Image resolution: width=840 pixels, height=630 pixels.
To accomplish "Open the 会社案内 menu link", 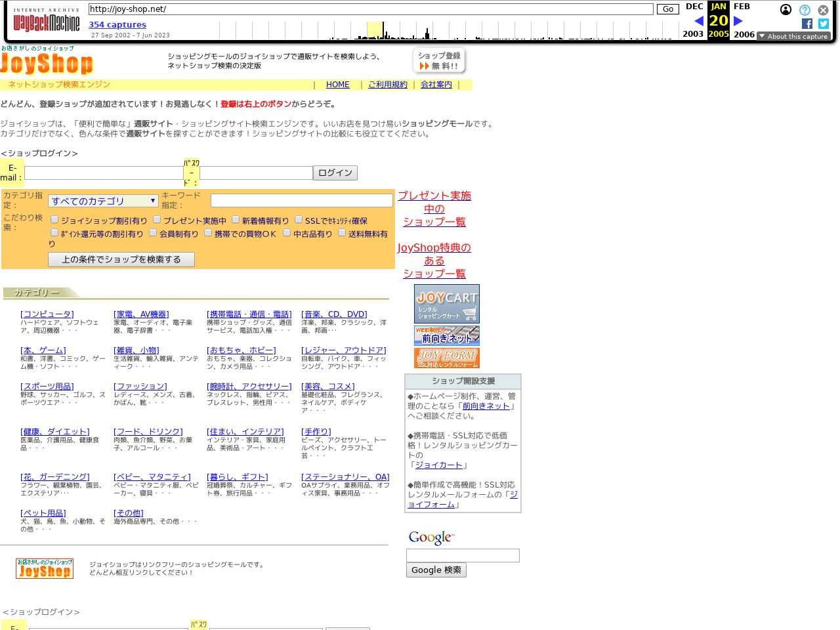I will [x=436, y=85].
